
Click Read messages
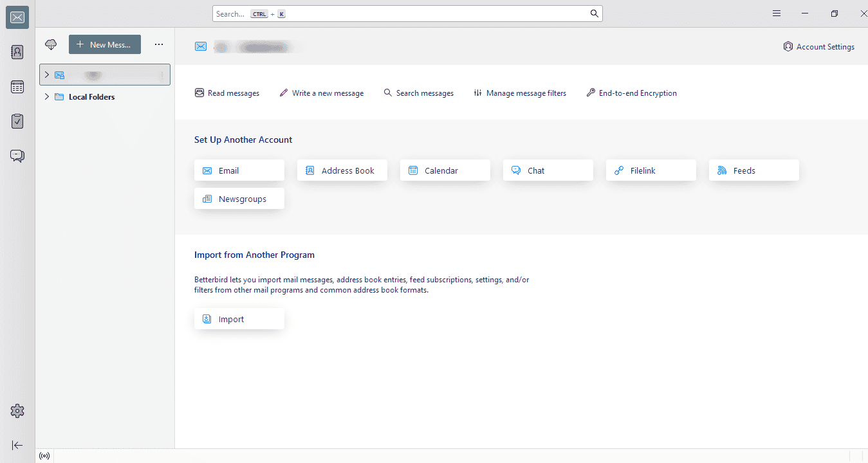pyautogui.click(x=226, y=93)
